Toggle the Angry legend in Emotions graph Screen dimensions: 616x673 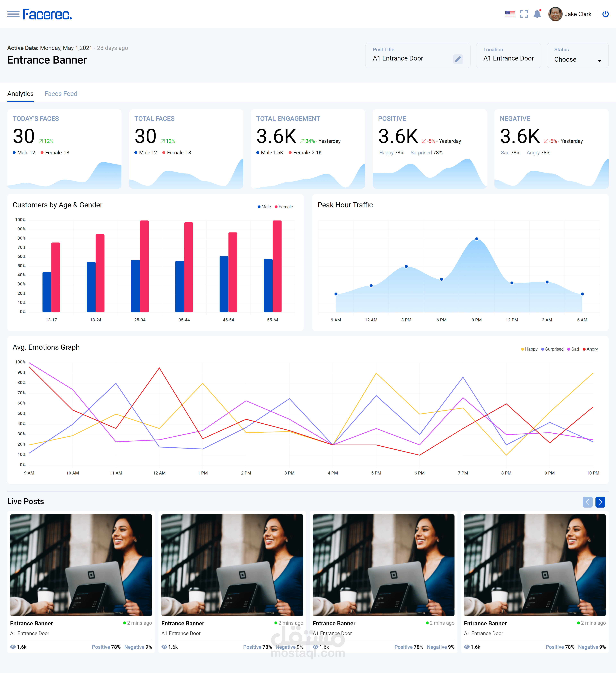coord(590,349)
